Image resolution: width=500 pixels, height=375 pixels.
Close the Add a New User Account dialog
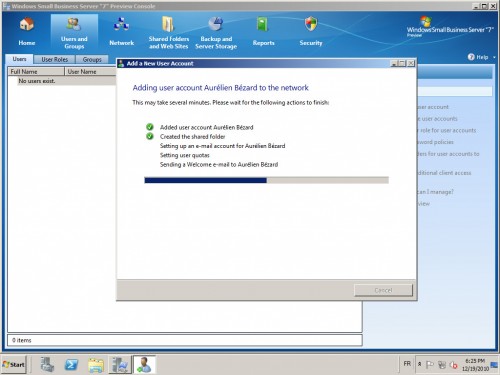click(x=411, y=63)
